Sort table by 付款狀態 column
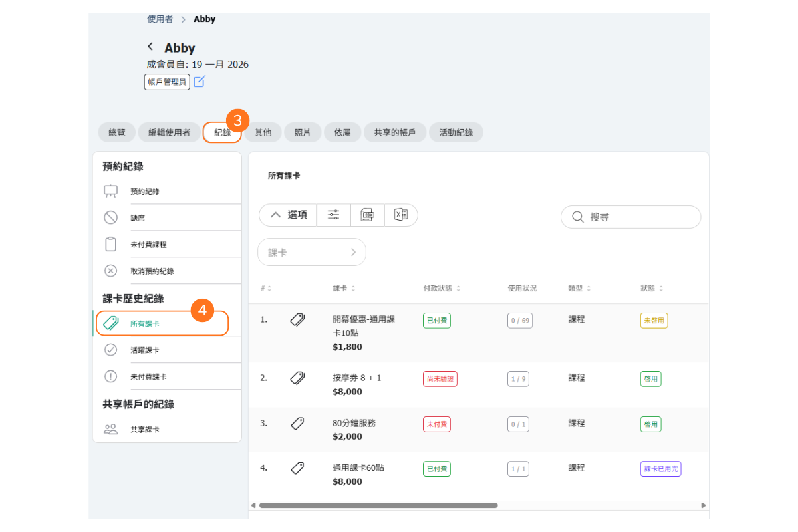The image size is (798, 532). tap(442, 288)
